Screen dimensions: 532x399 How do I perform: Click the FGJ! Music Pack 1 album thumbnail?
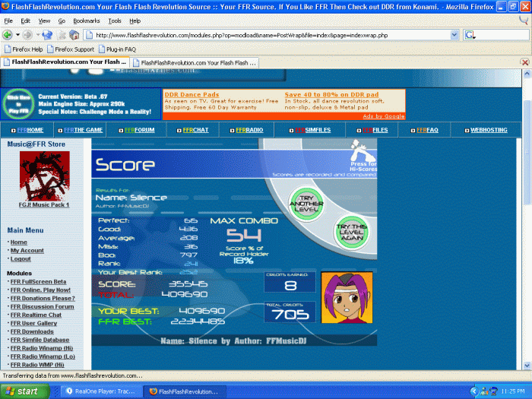pos(44,176)
